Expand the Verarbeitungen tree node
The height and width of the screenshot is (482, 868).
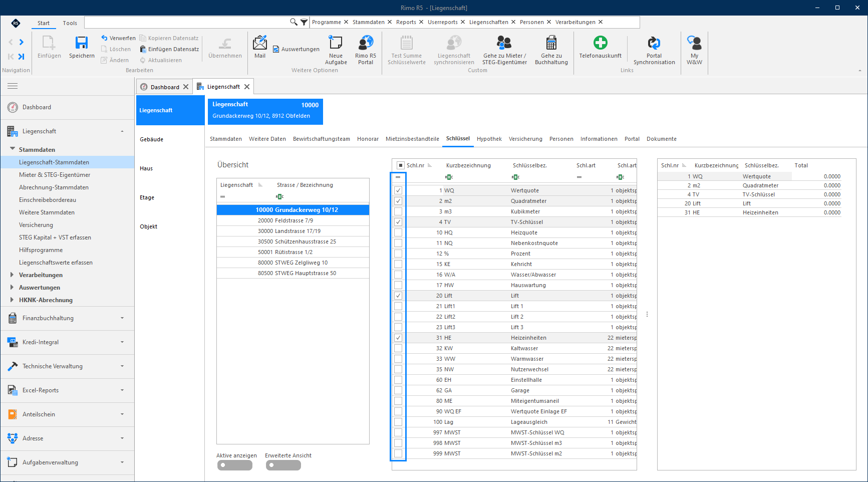pyautogui.click(x=12, y=275)
